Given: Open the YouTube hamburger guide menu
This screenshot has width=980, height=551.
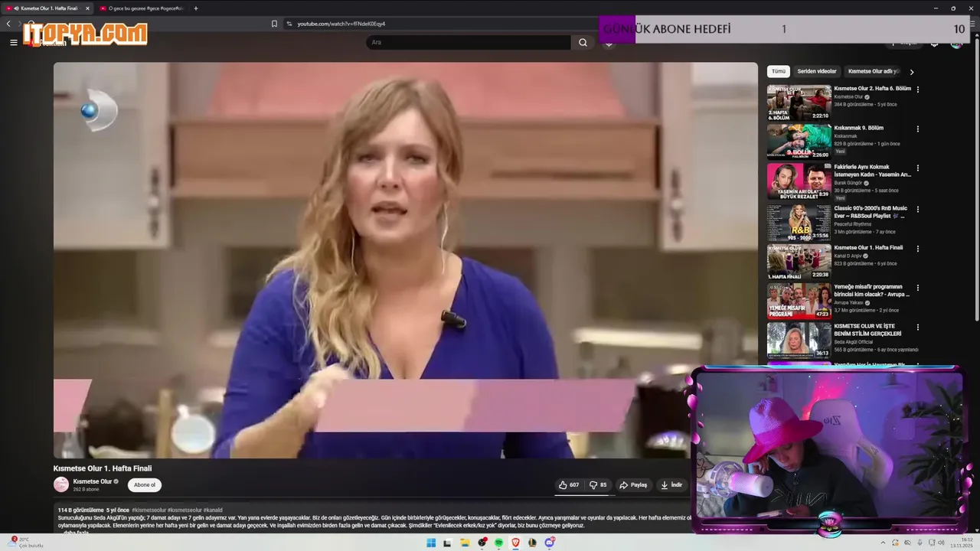Looking at the screenshot, I should [x=13, y=43].
